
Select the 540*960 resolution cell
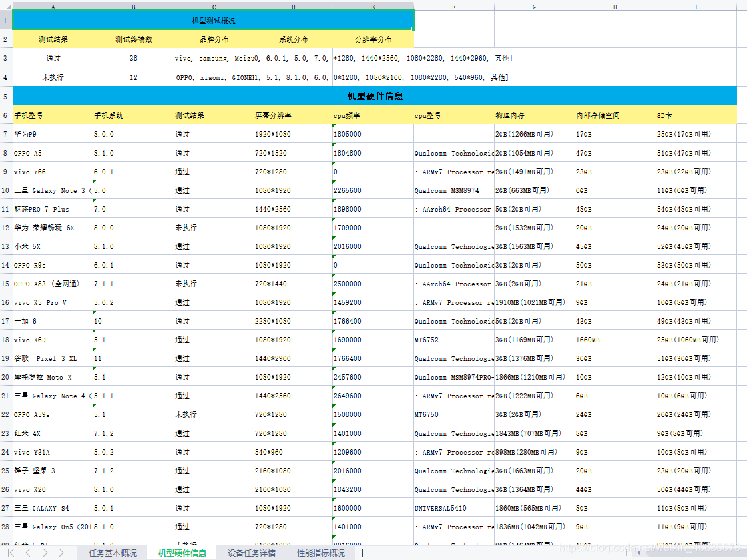point(294,452)
